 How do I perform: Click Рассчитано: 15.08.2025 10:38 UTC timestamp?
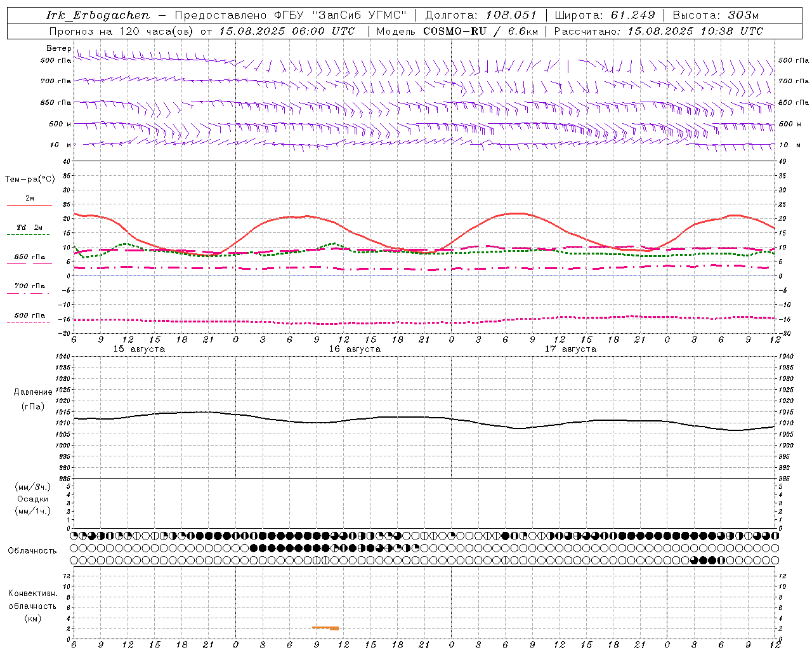[x=658, y=31]
